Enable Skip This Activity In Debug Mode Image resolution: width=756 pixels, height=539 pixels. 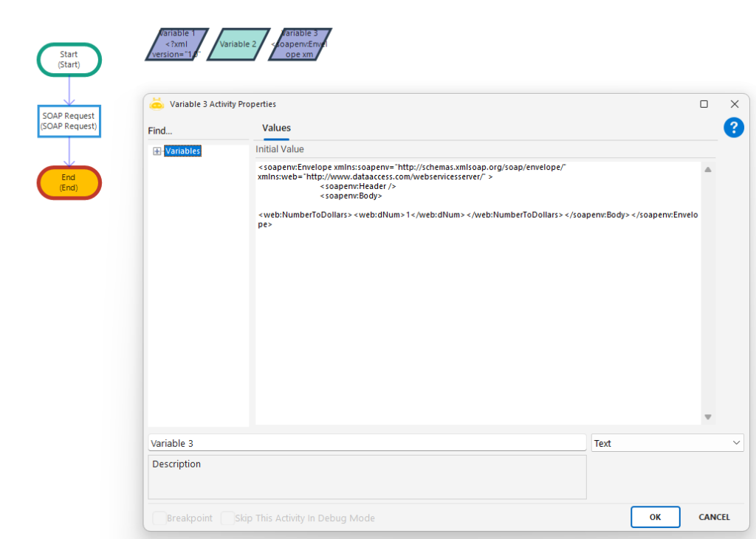227,518
